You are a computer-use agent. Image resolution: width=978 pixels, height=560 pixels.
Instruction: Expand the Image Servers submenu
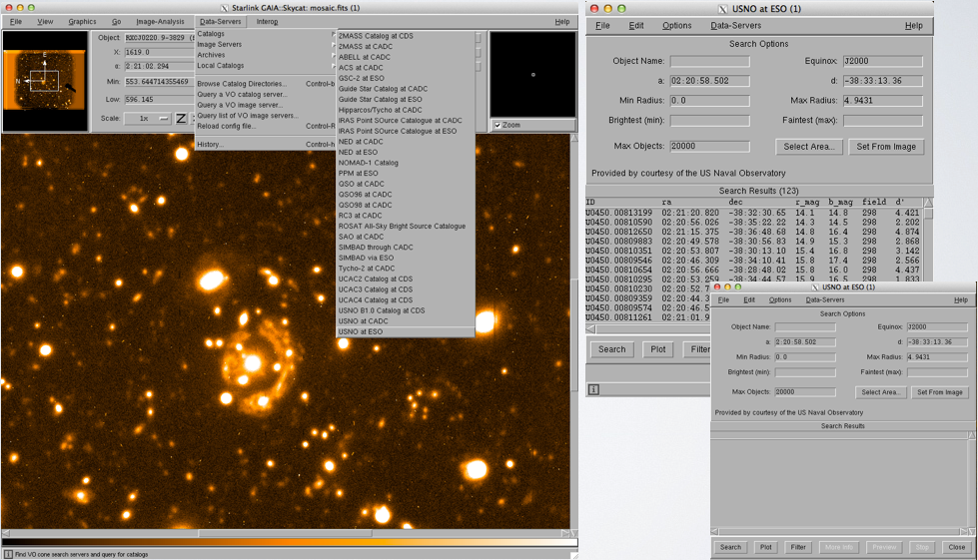point(219,45)
